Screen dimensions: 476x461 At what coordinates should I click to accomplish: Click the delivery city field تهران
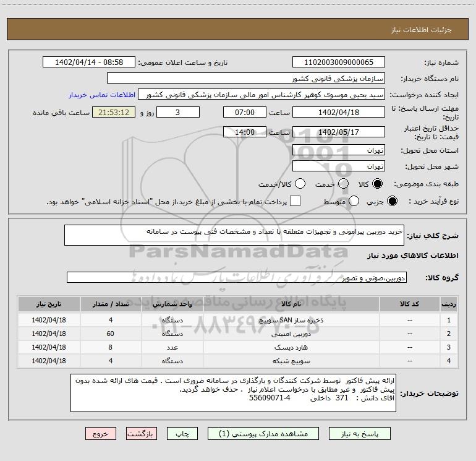tap(339, 166)
